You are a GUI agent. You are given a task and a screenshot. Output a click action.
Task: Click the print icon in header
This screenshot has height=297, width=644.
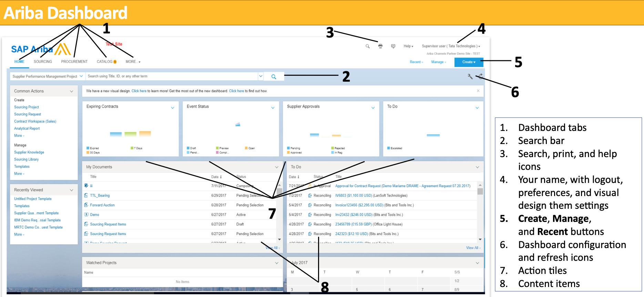click(x=380, y=46)
